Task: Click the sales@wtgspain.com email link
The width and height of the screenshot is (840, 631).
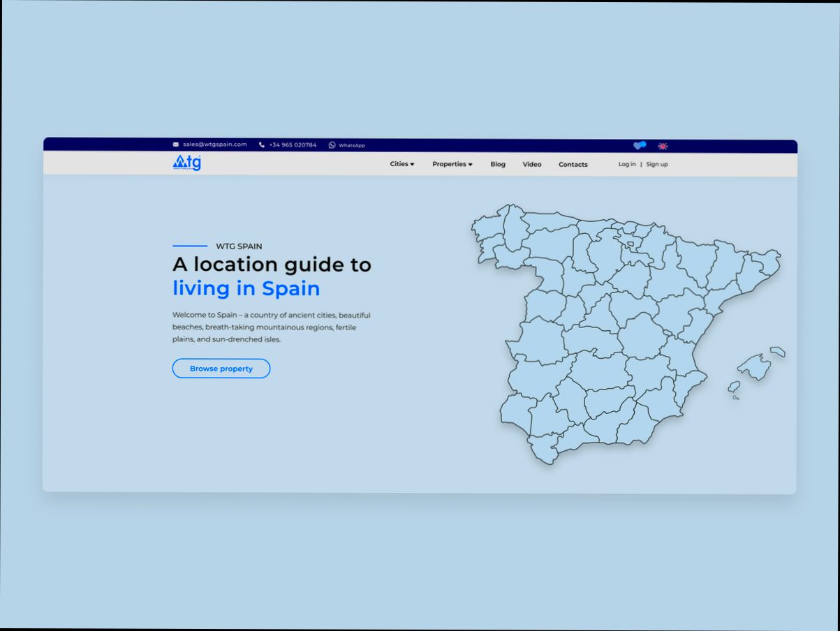Action: [214, 144]
